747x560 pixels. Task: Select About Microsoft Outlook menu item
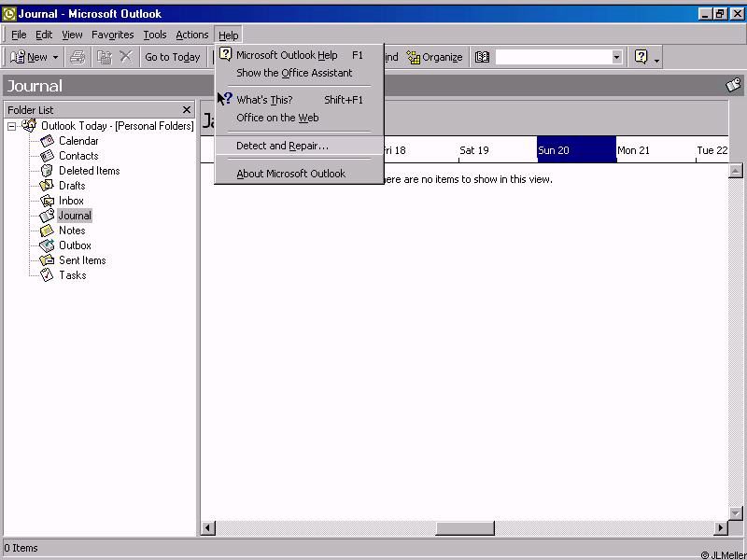290,174
